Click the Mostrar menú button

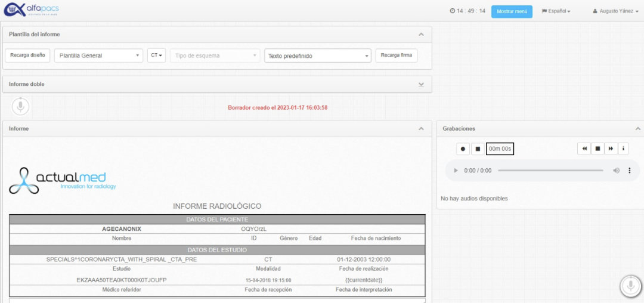click(x=512, y=11)
